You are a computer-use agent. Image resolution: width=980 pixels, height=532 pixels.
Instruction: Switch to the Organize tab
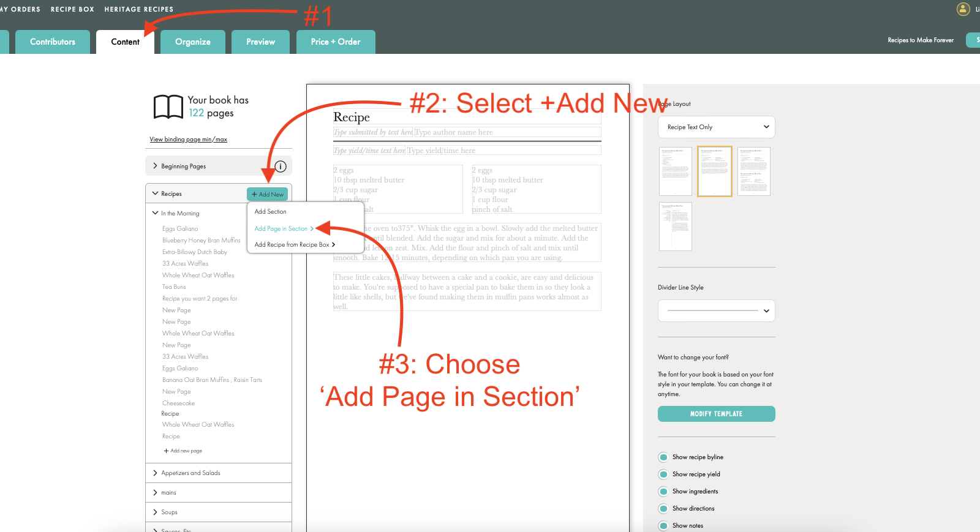(x=192, y=42)
